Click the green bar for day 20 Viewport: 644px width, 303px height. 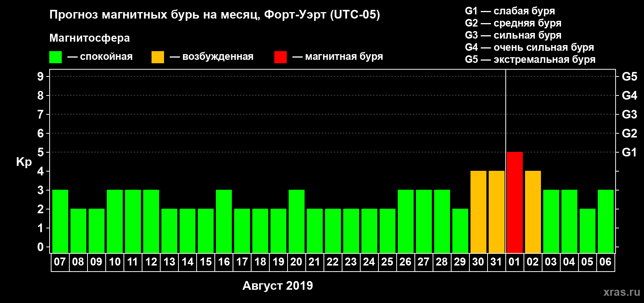click(297, 221)
